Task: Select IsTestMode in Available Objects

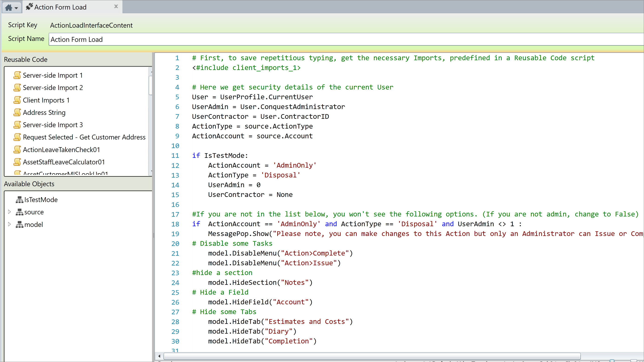Action: tap(41, 200)
